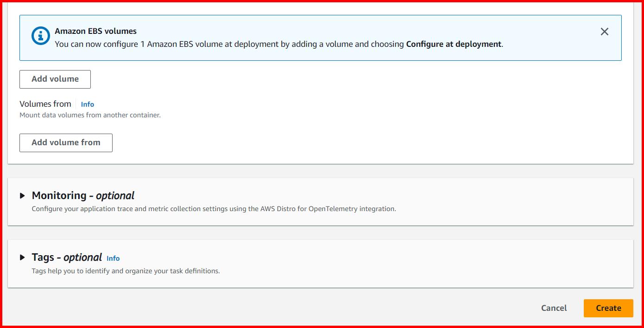Click Create to save the task definition
Viewport: 644px width, 328px height.
[x=608, y=308]
